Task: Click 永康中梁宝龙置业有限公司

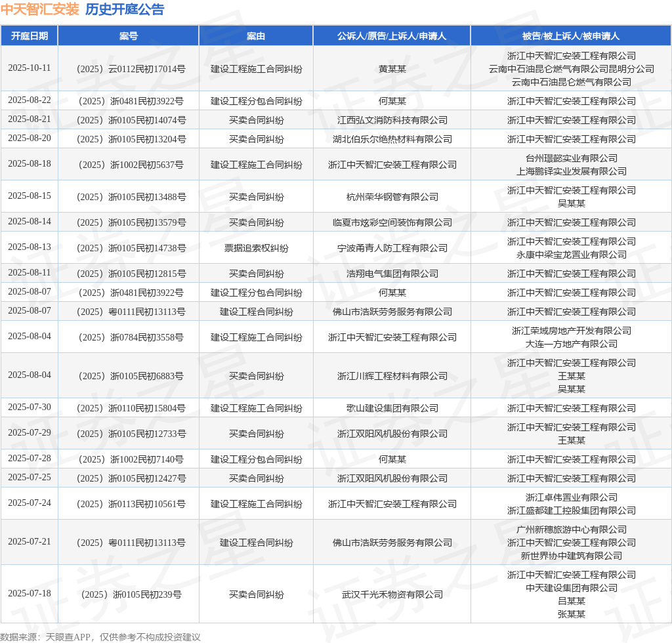Action: (x=572, y=255)
